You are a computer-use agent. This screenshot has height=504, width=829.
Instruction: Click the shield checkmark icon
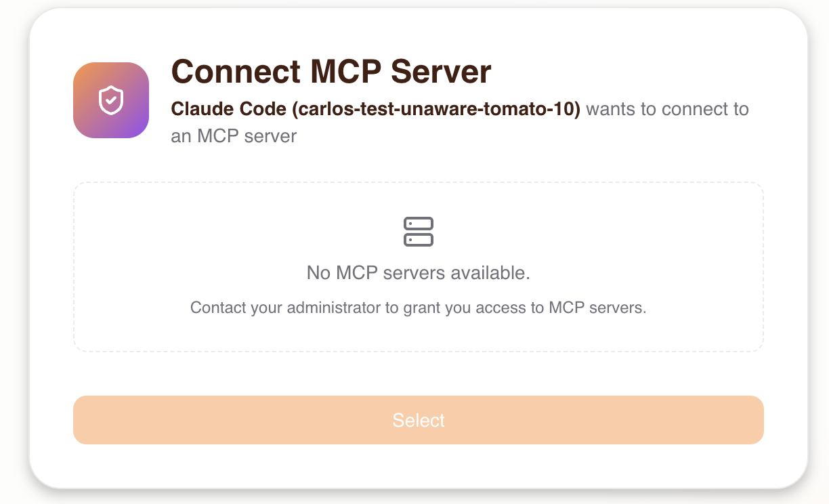pos(111,100)
